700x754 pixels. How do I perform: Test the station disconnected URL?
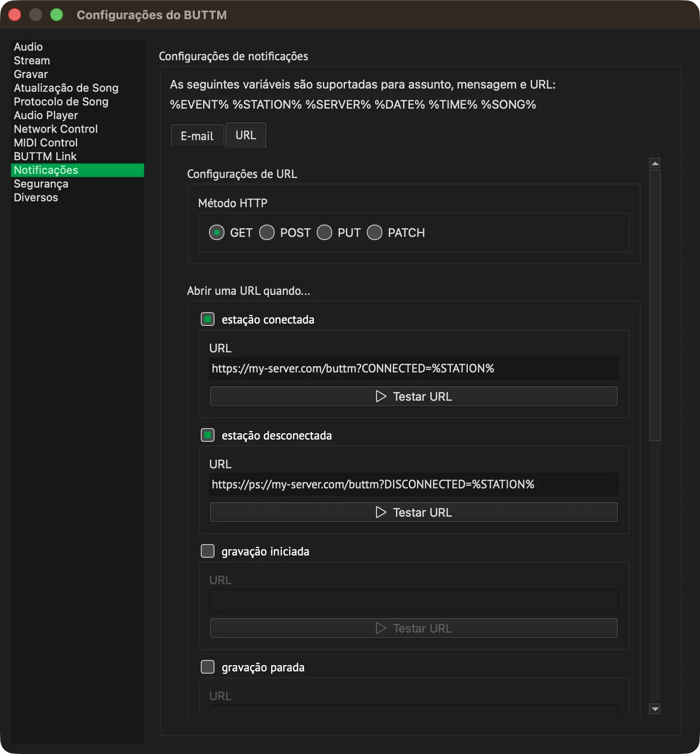tap(413, 512)
